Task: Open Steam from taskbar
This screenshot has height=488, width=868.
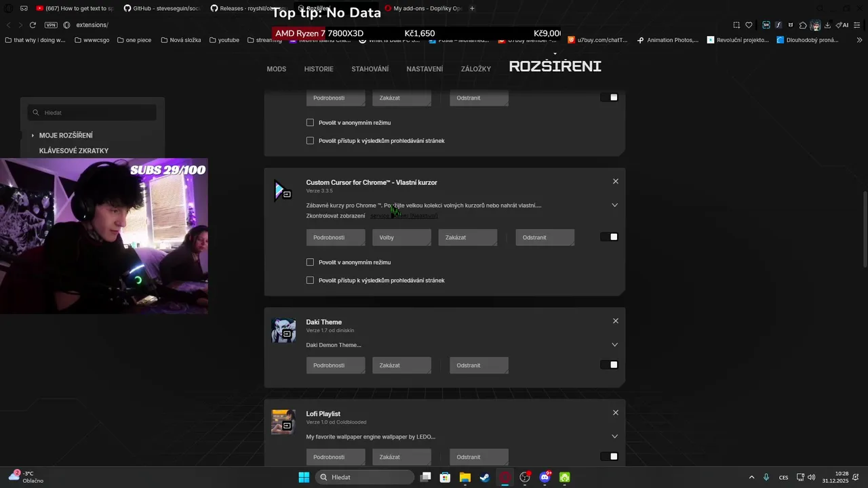Action: pos(485,477)
